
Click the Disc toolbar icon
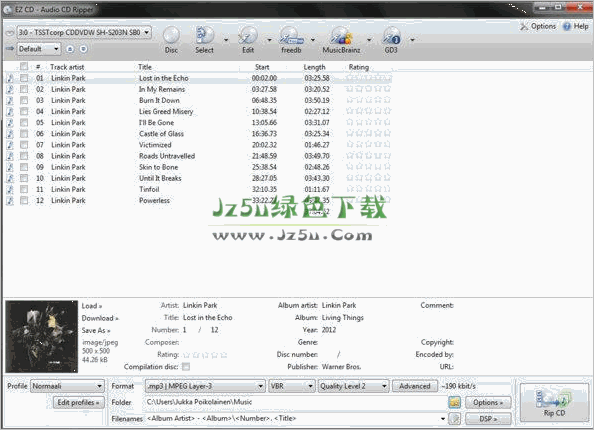click(x=171, y=39)
